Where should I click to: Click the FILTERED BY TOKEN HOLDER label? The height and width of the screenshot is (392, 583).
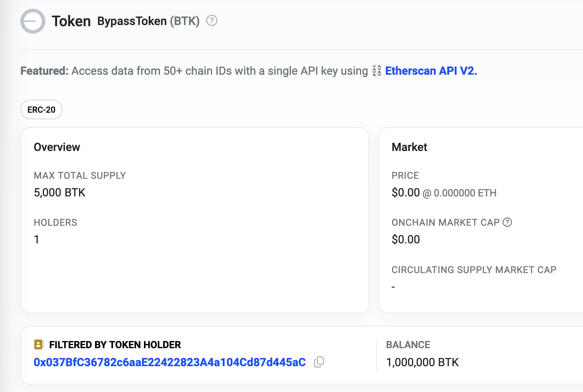115,345
